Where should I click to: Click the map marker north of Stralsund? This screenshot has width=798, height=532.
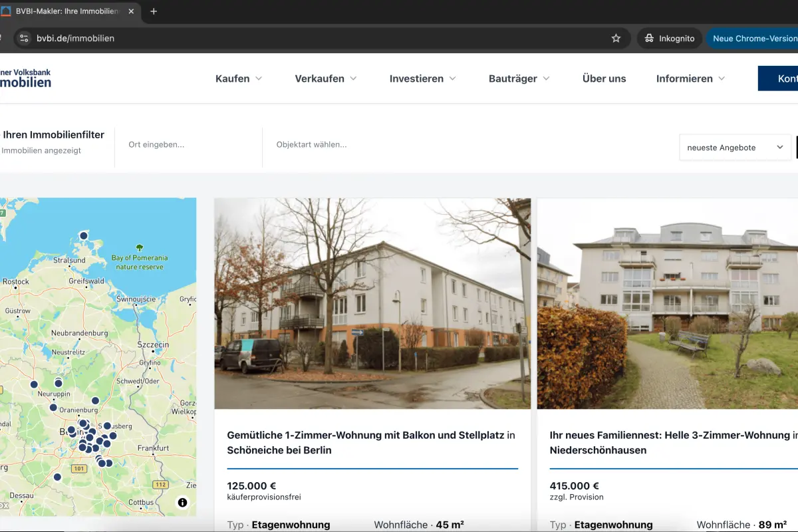[x=84, y=235]
